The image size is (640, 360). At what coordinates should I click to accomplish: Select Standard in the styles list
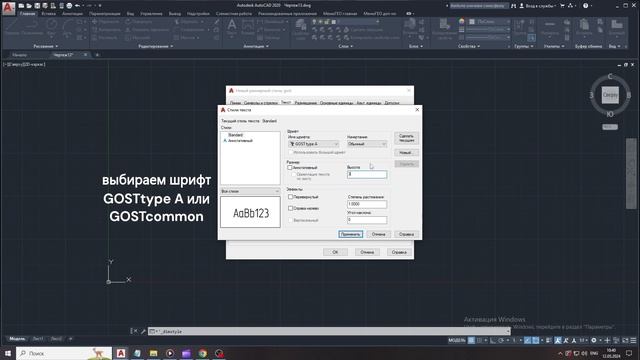pos(236,135)
